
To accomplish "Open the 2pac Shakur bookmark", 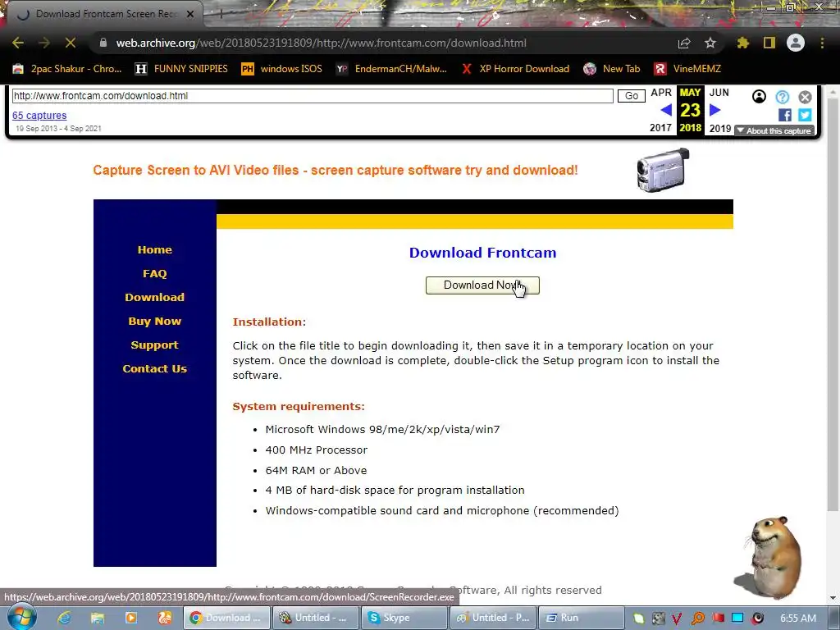I will click(67, 69).
